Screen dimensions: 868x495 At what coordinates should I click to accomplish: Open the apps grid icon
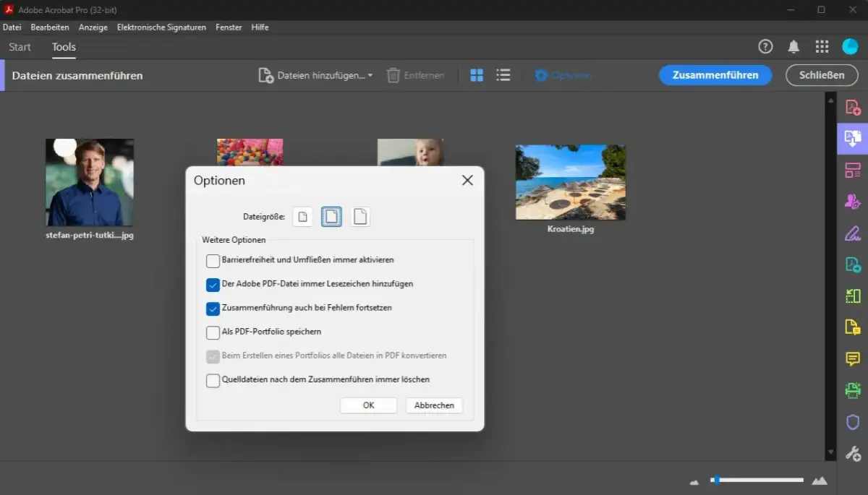click(x=822, y=47)
